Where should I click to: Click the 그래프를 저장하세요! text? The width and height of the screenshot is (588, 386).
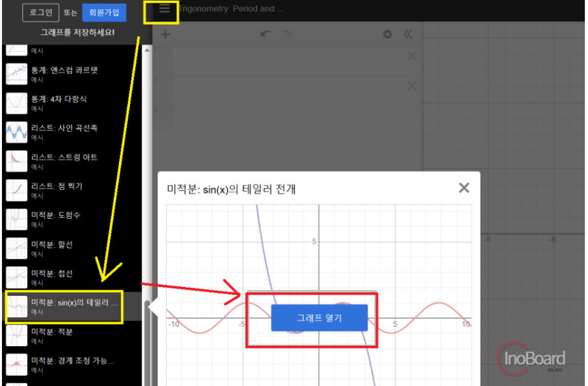coord(77,33)
